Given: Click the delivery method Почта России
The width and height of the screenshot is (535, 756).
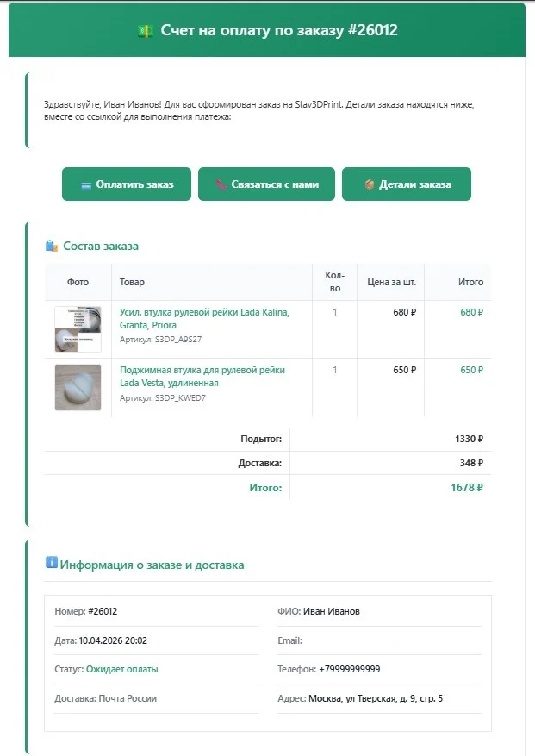Looking at the screenshot, I should [128, 698].
